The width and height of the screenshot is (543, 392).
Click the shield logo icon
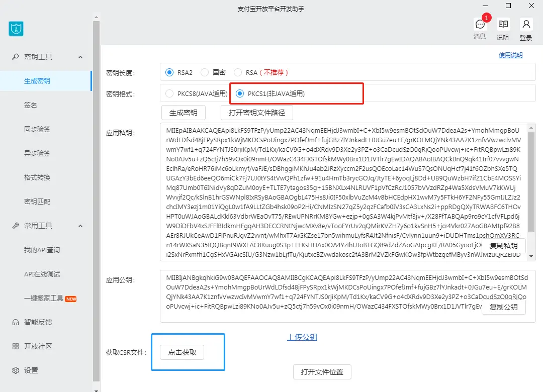(16, 29)
